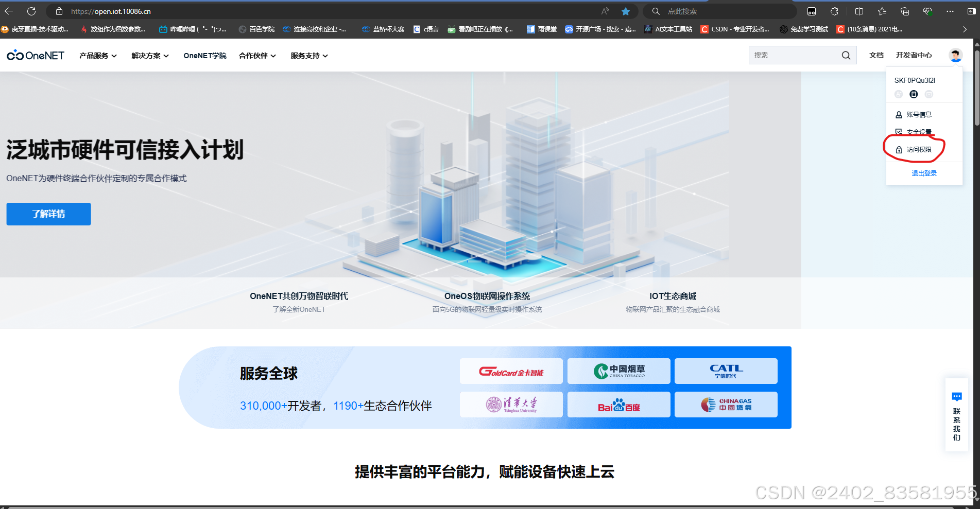Screen dimensions: 980x509
Task: Click the CATL 宁德时代 logo
Action: (x=726, y=371)
